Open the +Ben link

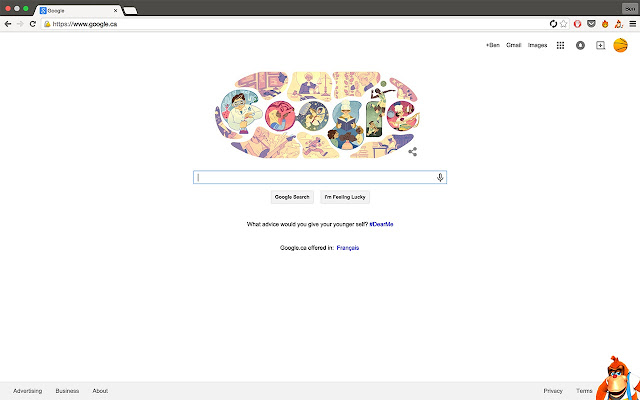point(493,45)
